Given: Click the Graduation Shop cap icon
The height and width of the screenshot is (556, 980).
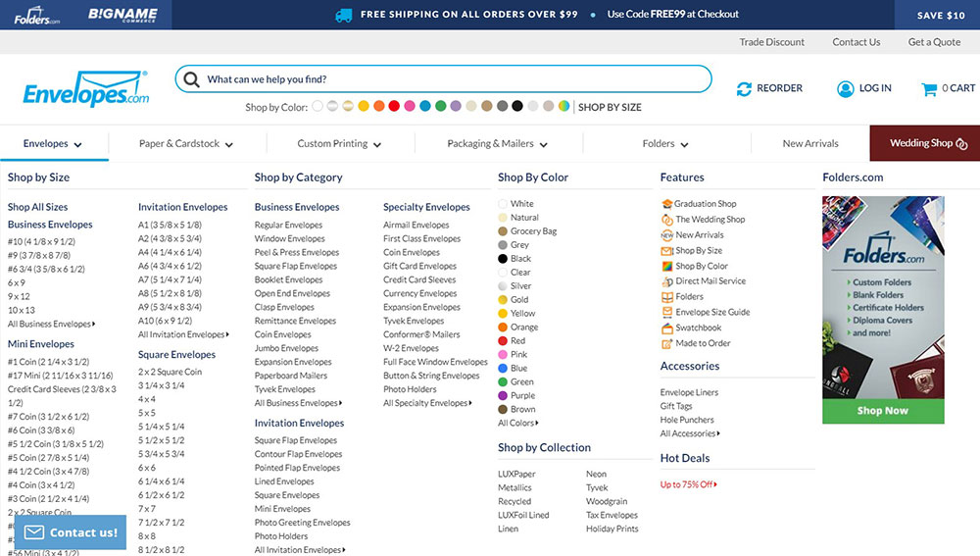Looking at the screenshot, I should tap(667, 204).
